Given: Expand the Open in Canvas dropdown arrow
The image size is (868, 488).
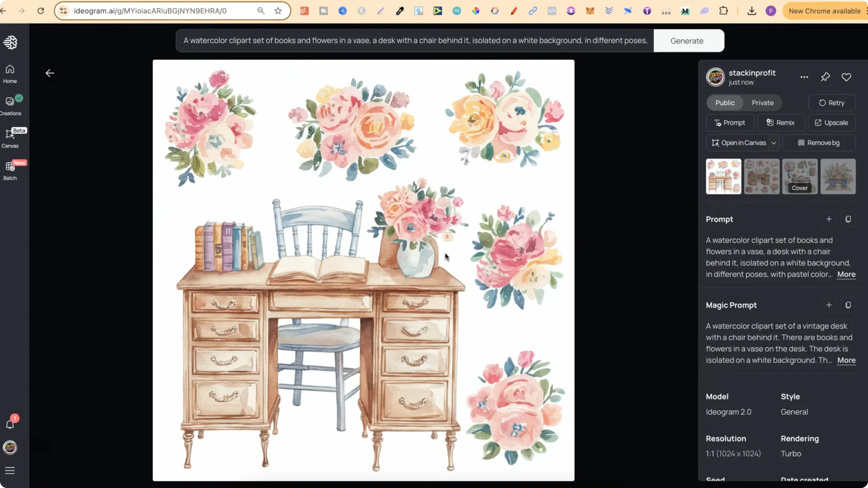Looking at the screenshot, I should 774,143.
